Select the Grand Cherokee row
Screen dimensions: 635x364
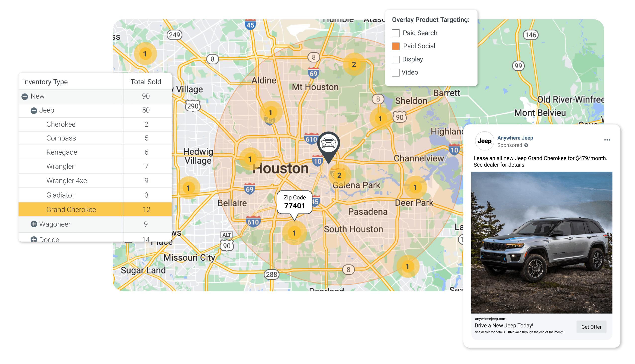[95, 210]
